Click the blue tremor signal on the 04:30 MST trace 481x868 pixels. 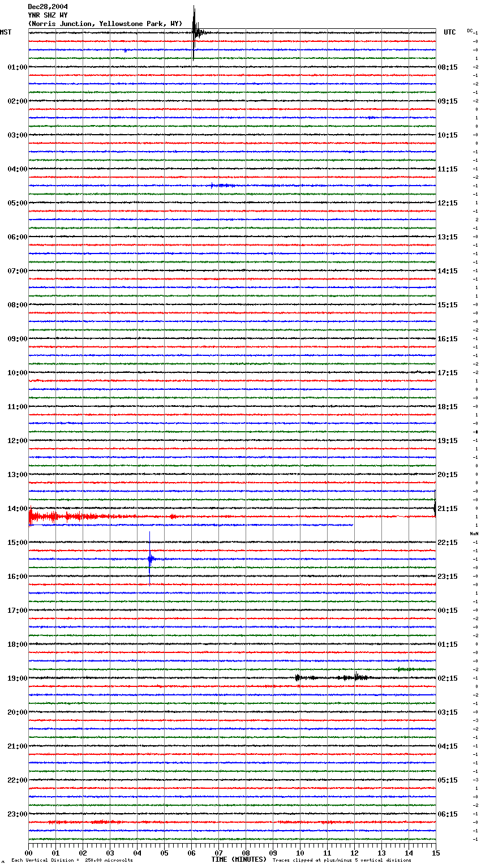tap(224, 185)
